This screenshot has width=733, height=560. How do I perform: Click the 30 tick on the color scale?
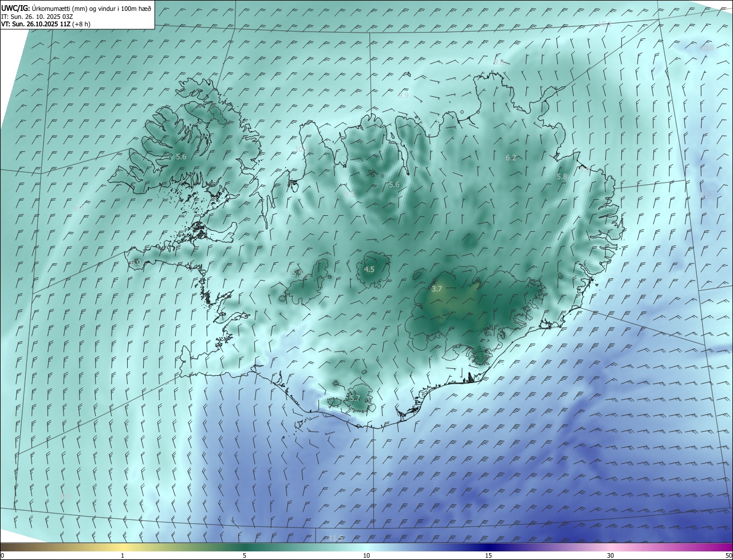pos(610,555)
